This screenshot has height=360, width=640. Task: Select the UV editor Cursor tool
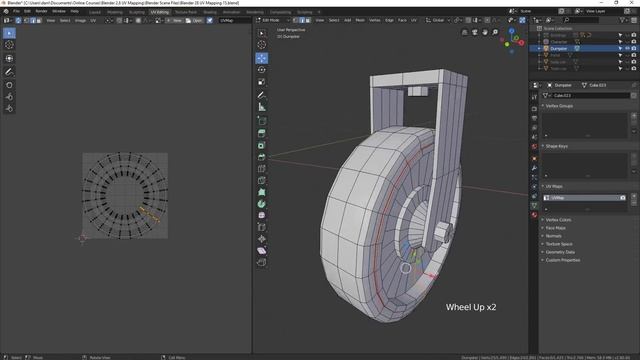coord(9,45)
